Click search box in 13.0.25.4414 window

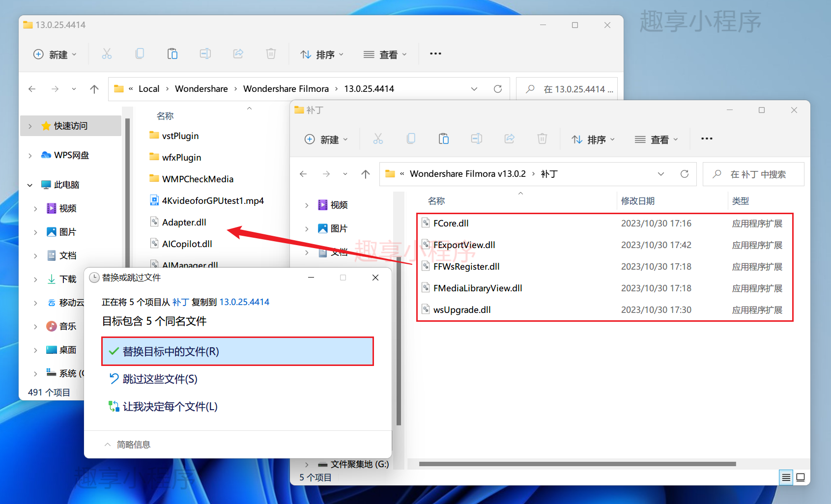(568, 89)
